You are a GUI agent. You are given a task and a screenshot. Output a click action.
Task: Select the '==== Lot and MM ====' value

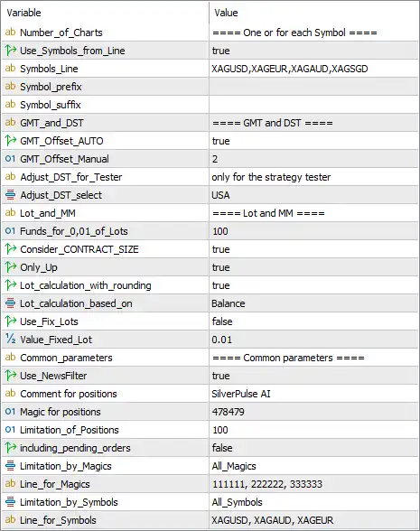coord(268,213)
